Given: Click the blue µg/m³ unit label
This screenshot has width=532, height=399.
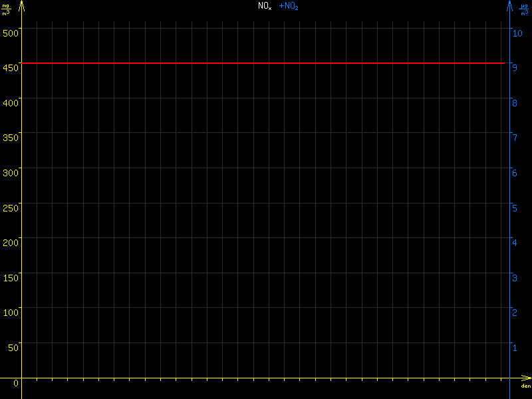Looking at the screenshot, I should click(x=524, y=9).
